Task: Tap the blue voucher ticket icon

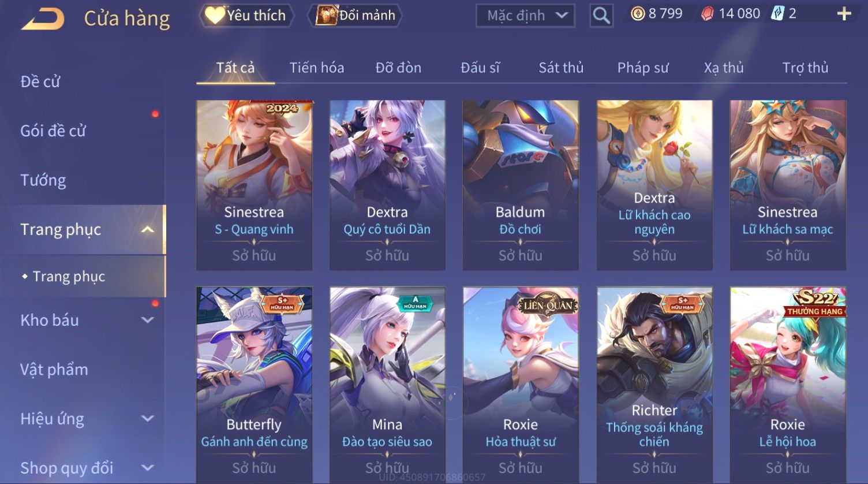Action: click(777, 14)
